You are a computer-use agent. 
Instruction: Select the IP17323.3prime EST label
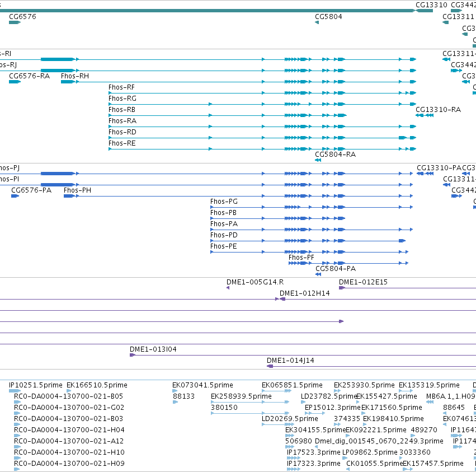[x=314, y=464]
